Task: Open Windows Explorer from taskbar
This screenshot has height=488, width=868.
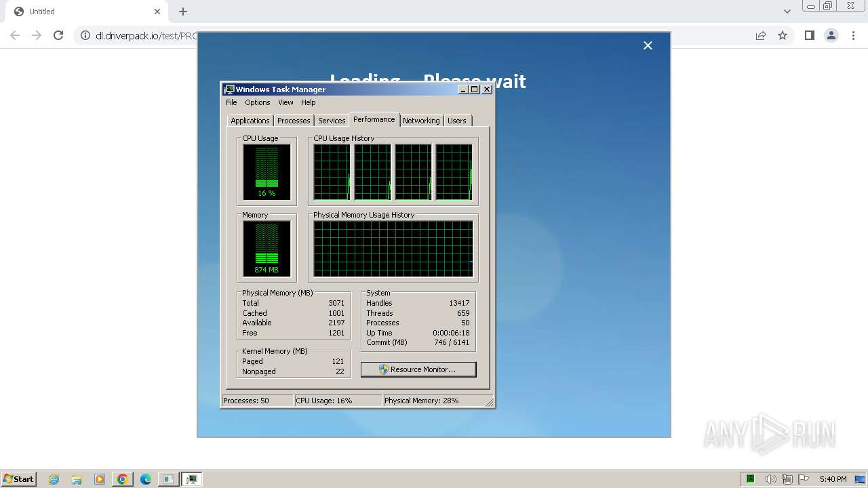Action: pyautogui.click(x=77, y=479)
